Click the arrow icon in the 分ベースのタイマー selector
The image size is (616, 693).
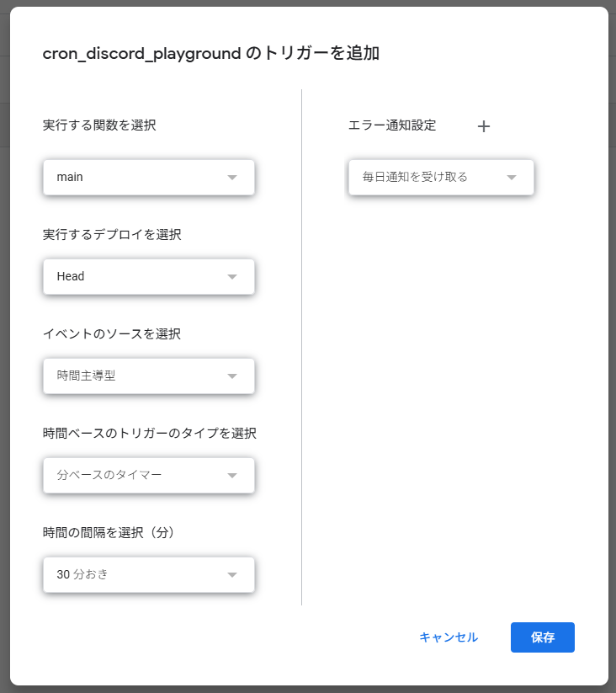[232, 476]
